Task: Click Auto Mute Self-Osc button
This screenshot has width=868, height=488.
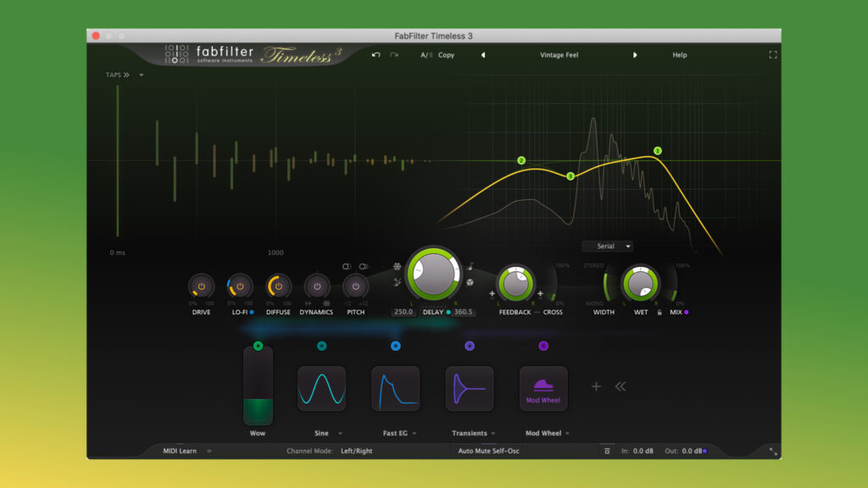Action: coord(488,451)
